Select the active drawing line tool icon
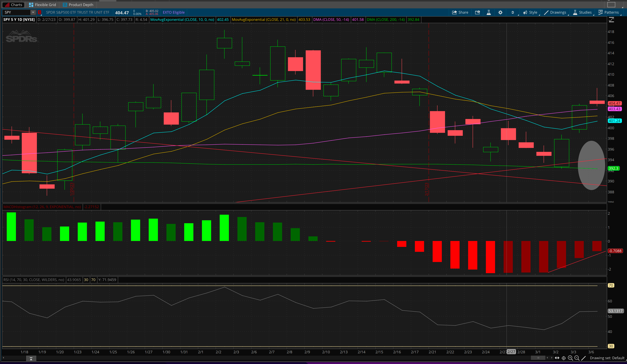Screen dimensions: 627x364 tap(583, 358)
